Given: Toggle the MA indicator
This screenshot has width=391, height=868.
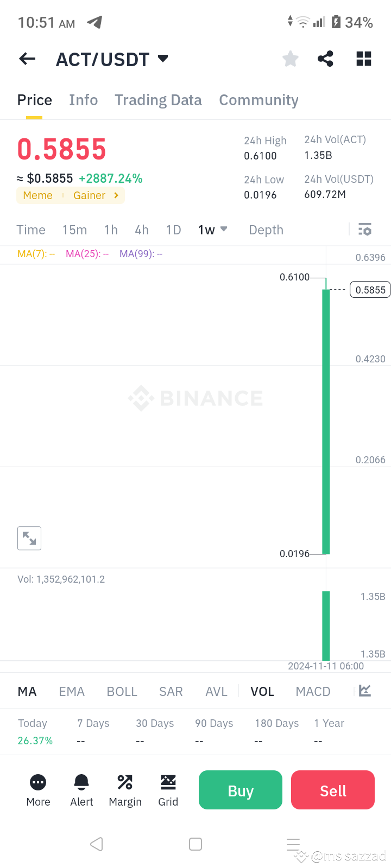Looking at the screenshot, I should tap(27, 692).
